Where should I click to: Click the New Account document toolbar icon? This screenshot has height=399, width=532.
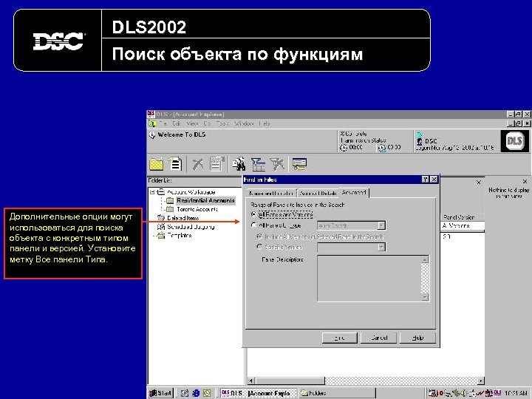tap(175, 164)
